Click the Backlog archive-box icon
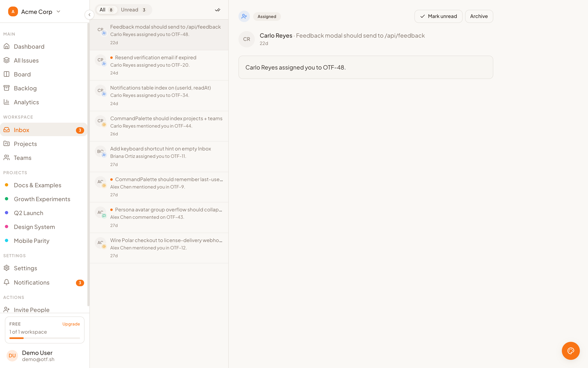This screenshot has height=368, width=588. 7,88
